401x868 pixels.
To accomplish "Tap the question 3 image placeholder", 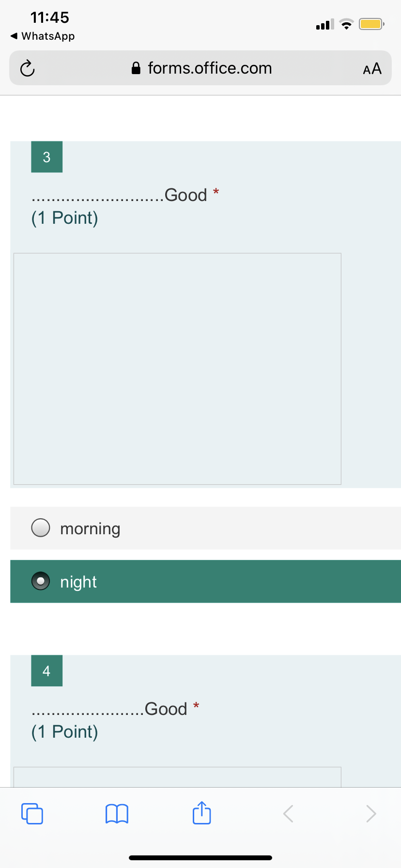I will pyautogui.click(x=177, y=369).
